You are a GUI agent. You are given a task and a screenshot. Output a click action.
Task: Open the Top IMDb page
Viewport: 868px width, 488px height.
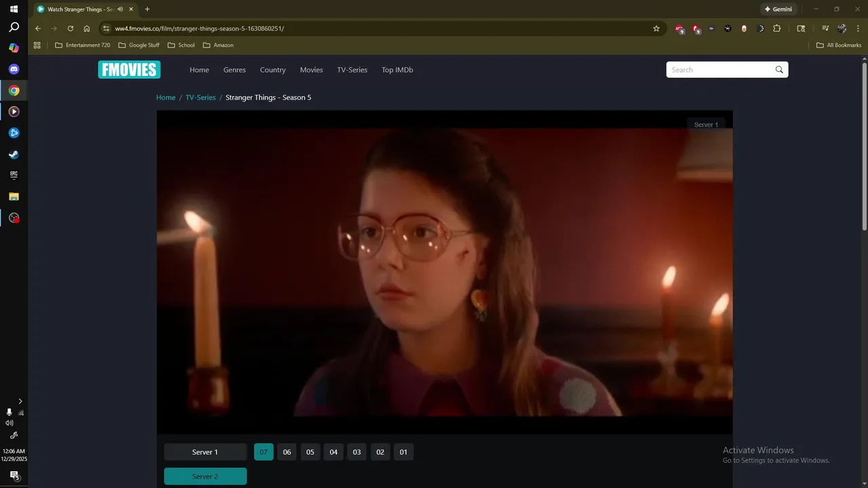click(397, 70)
